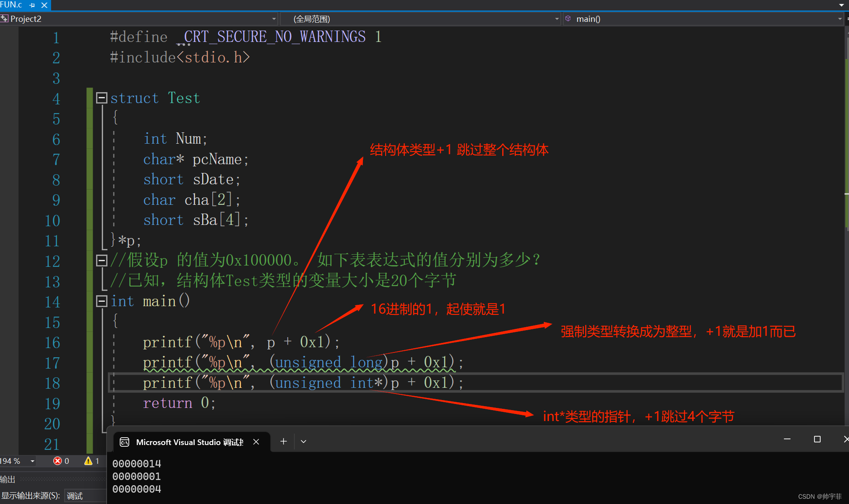Click the main() function cube icon

coord(568,18)
